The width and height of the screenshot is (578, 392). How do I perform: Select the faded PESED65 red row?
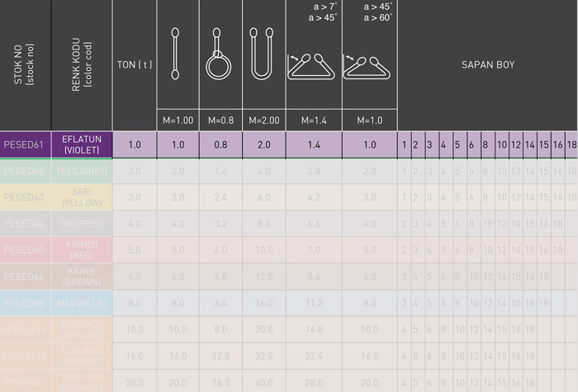coord(289,250)
